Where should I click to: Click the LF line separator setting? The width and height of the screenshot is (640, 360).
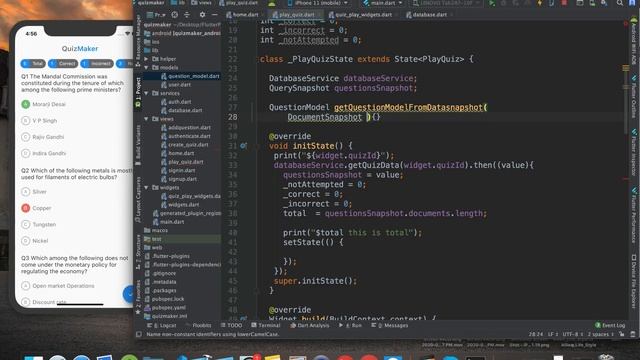pyautogui.click(x=553, y=334)
